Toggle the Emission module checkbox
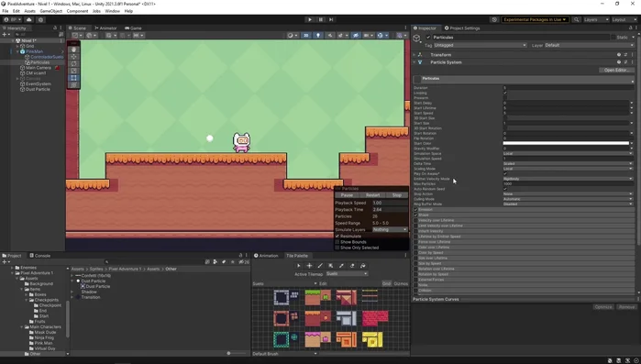 (x=415, y=210)
